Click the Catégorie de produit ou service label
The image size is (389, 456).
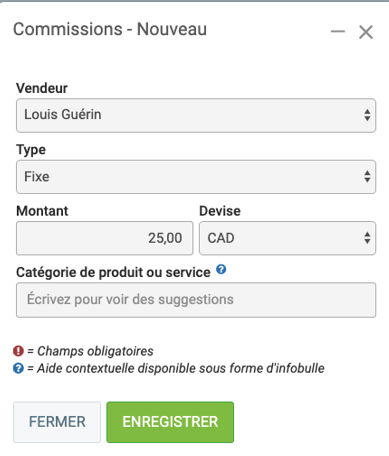tap(113, 272)
